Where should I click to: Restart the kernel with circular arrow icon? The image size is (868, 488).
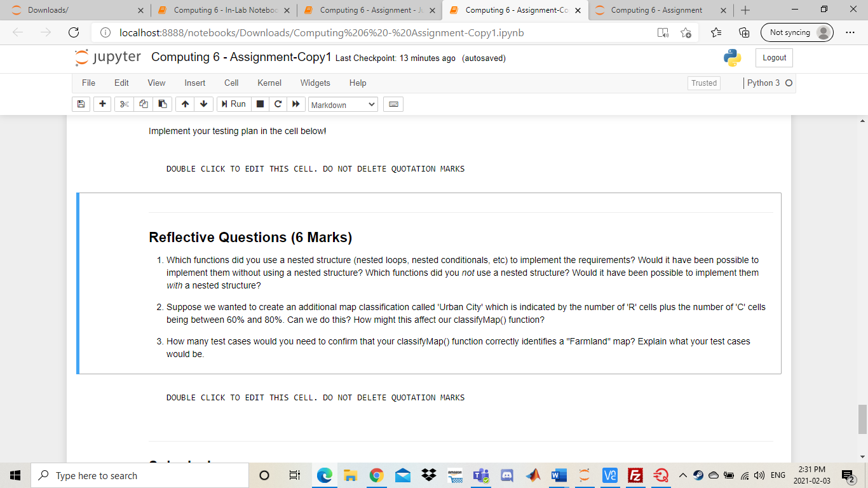click(277, 104)
